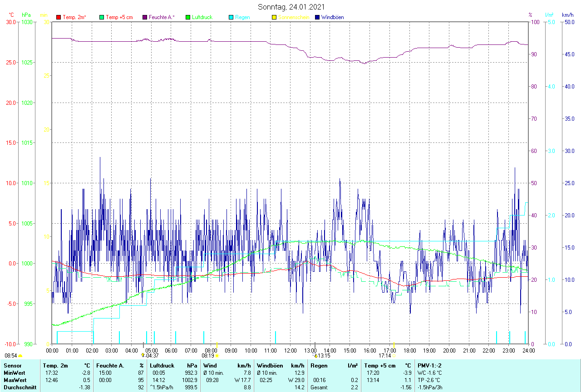Click the moonrise icon beside 13:15
This screenshot has width=581, height=392.
click(315, 355)
